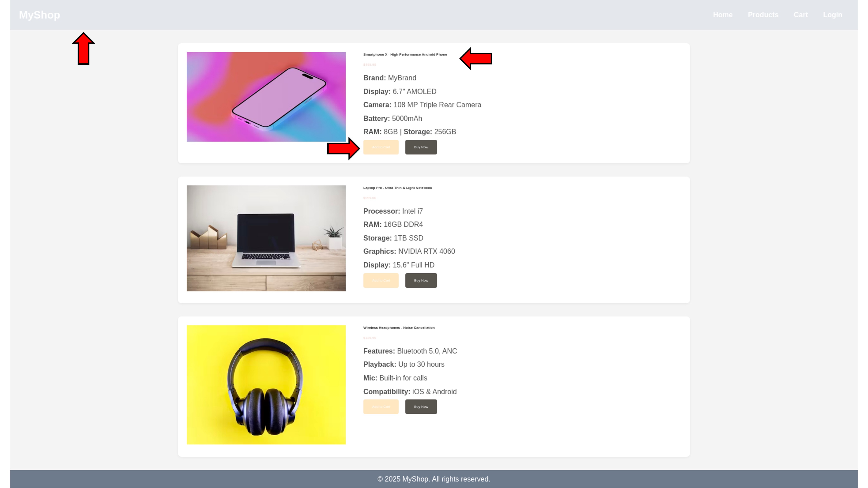Click the $499.99 smartphone price
This screenshot has width=868, height=488.
coord(370,65)
